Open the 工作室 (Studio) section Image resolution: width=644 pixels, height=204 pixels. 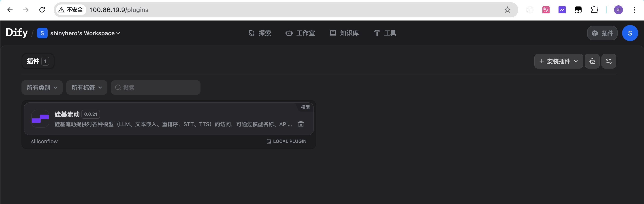[300, 33]
